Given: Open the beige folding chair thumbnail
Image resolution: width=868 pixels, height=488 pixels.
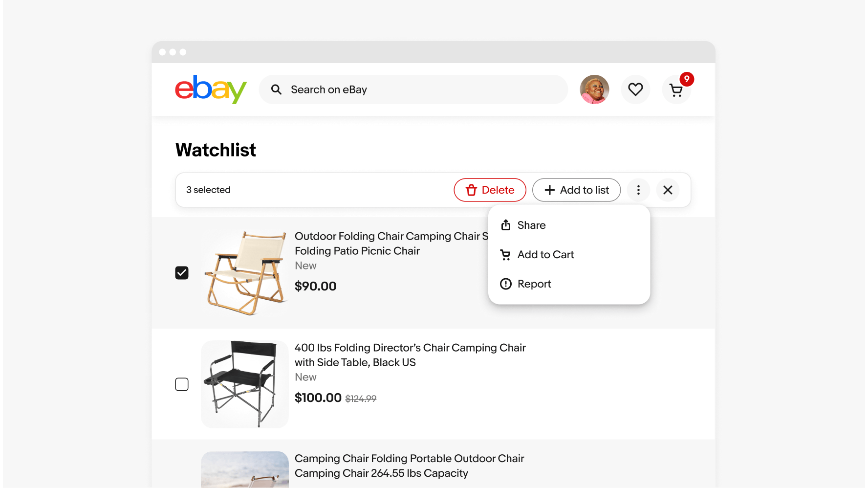Looking at the screenshot, I should pos(245,273).
